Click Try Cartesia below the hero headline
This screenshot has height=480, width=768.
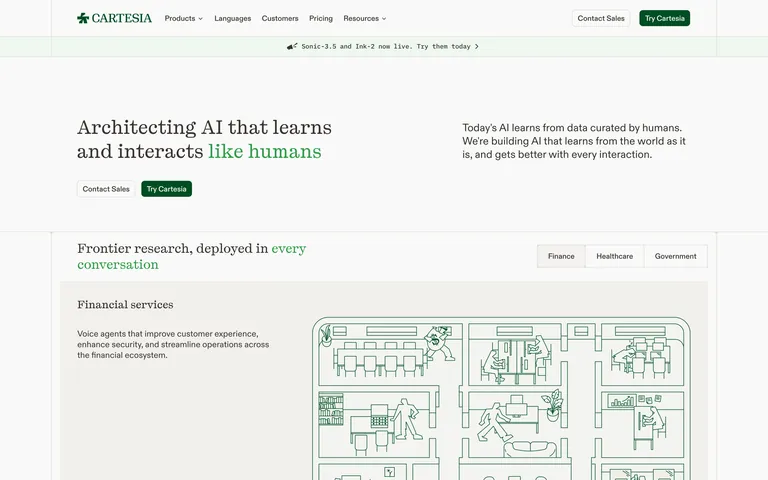tap(167, 189)
